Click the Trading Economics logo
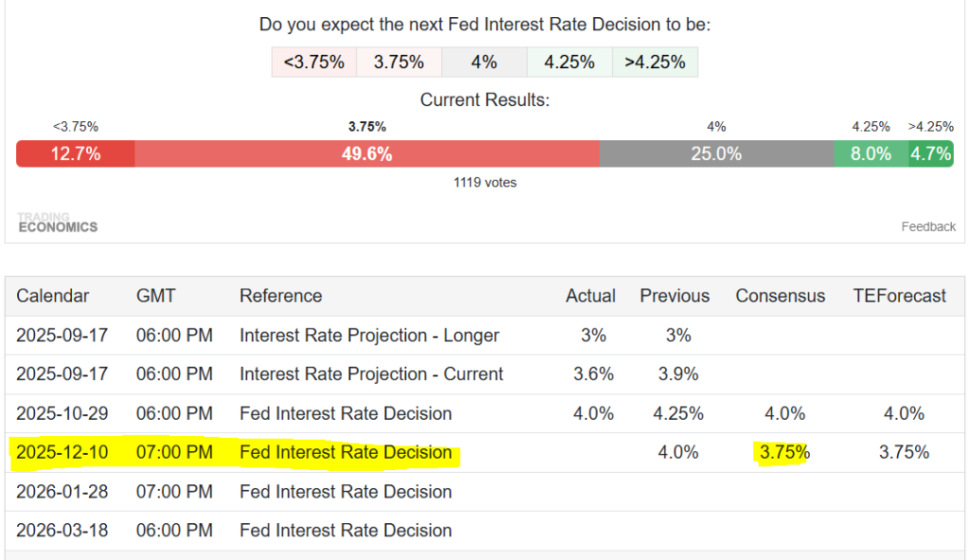Image resolution: width=969 pixels, height=560 pixels. point(58,222)
